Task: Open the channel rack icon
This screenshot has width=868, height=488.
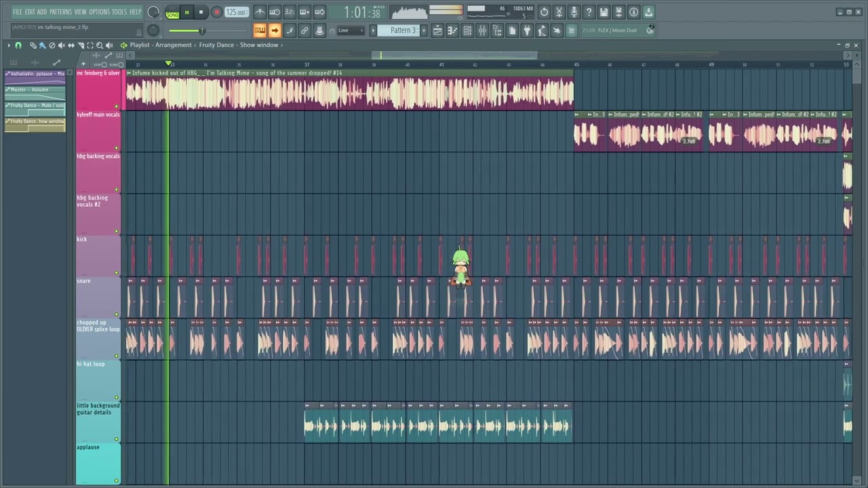Action: pyautogui.click(x=467, y=30)
